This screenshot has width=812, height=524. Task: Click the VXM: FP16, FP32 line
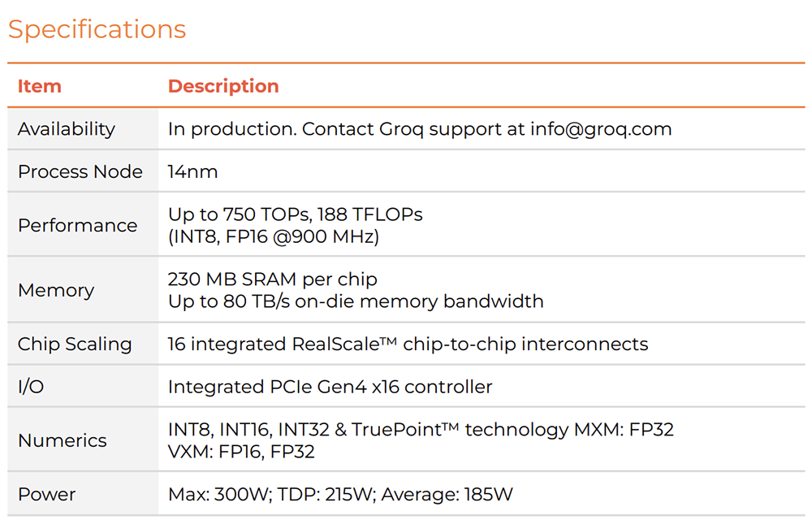point(241,452)
